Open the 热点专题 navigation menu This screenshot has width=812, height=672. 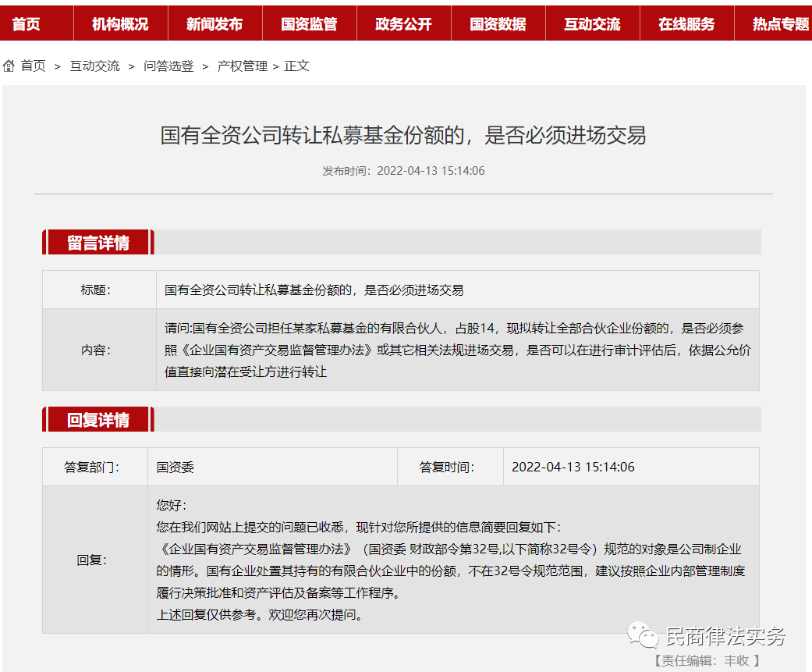(x=780, y=23)
